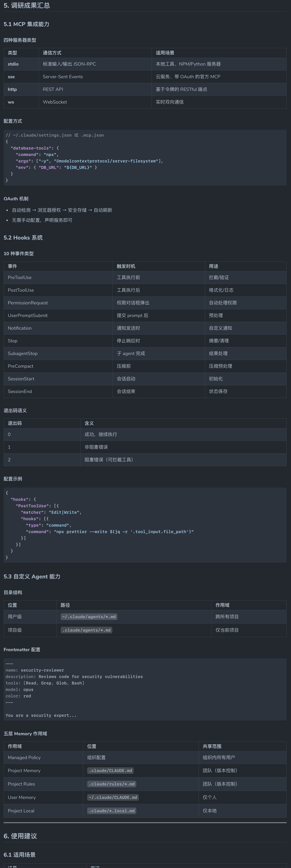Select the '5.3 自定义 Agent 能力' heading
Screen dimensions: 291x868
[32, 576]
